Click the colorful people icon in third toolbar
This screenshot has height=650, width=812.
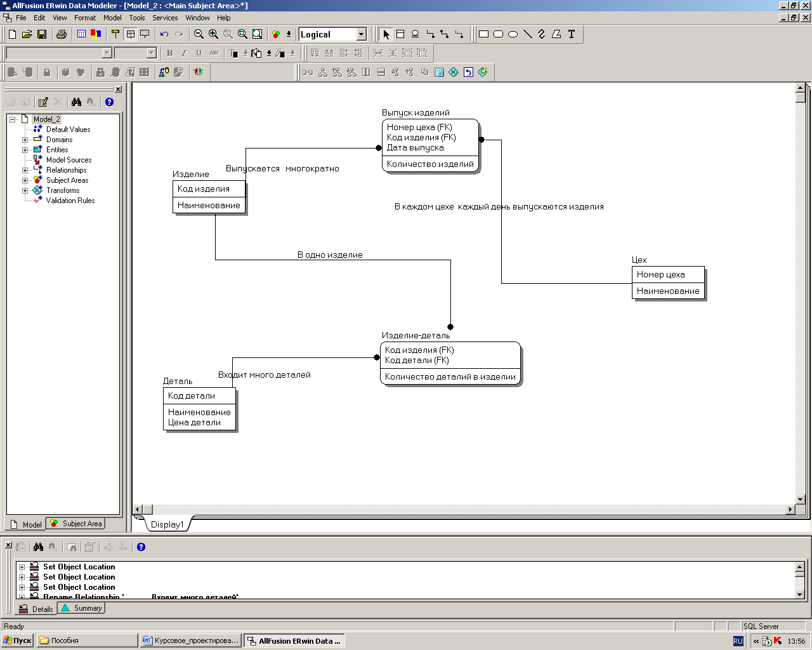199,72
